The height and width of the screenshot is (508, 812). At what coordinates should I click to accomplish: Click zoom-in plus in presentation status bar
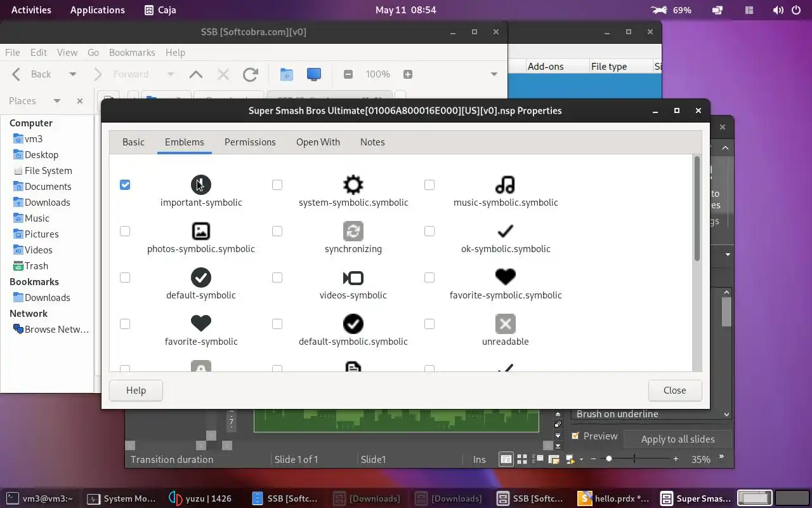(x=676, y=459)
